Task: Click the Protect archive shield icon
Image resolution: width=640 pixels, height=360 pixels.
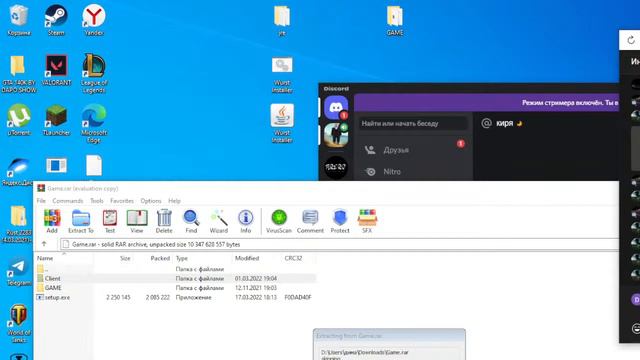Action: pos(340,221)
